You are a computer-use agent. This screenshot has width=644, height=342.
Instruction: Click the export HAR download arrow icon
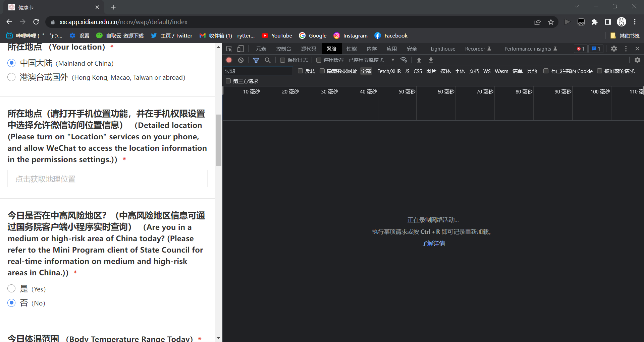[x=431, y=60]
